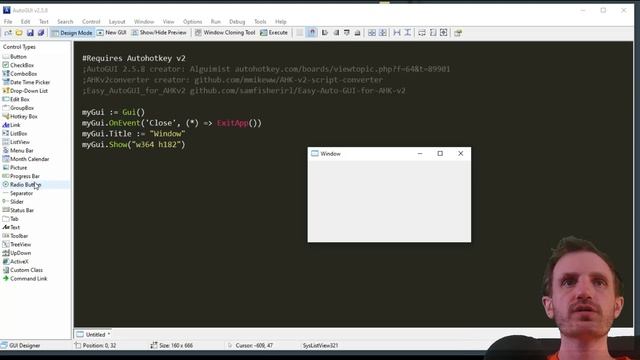Open the Debug menu
Screen dimensions: 640x360
[x=237, y=22]
